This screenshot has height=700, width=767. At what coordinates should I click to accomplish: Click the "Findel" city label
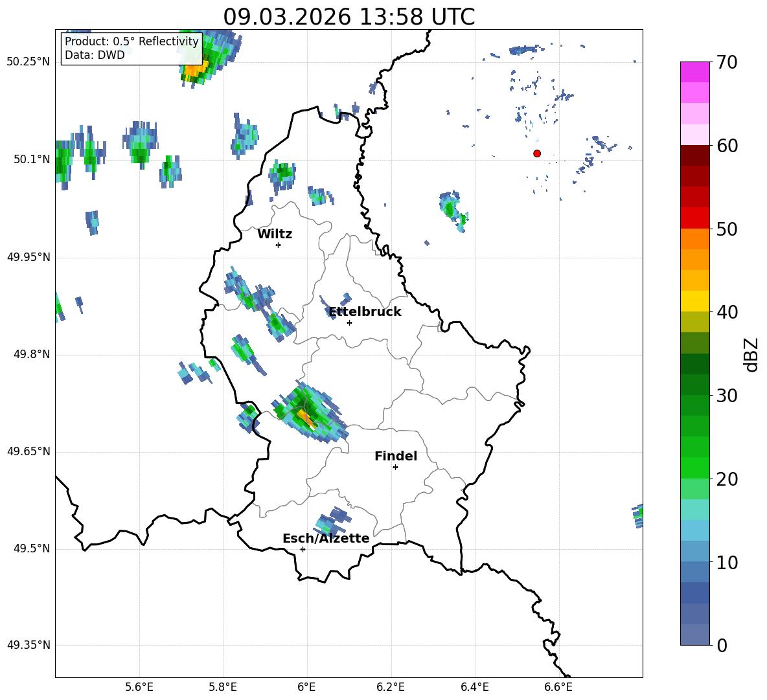tap(396, 457)
